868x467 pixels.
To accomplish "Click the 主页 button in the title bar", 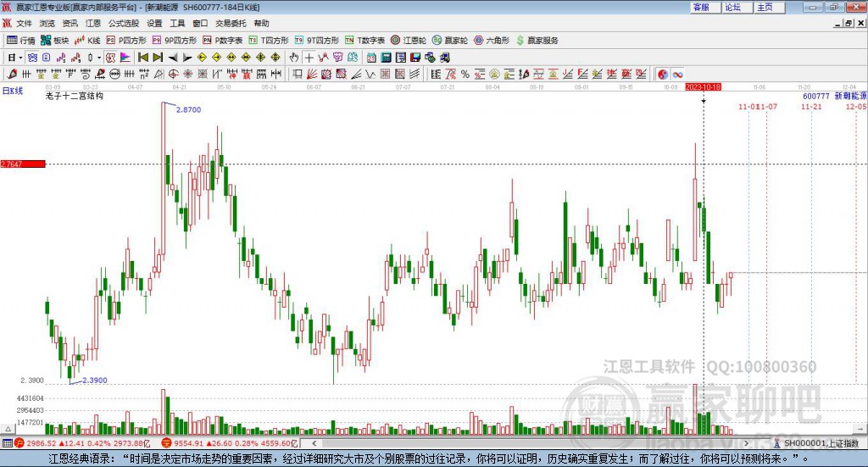I will click(x=769, y=7).
